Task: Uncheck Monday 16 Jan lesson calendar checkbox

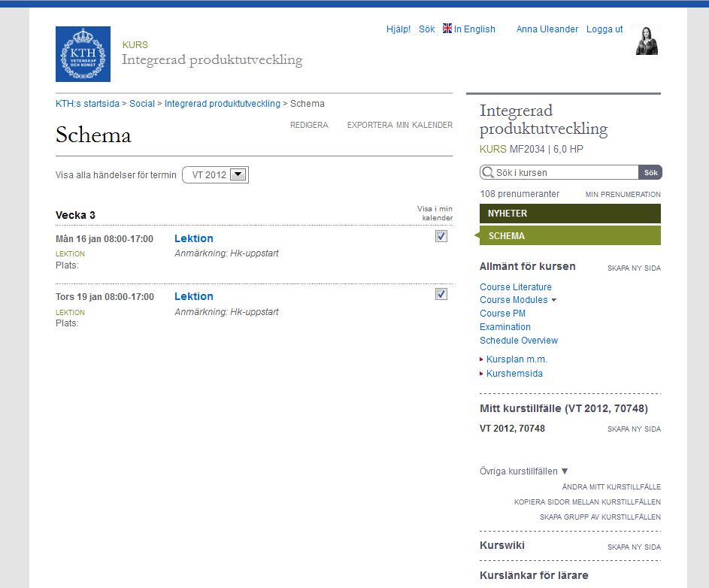Action: point(441,236)
